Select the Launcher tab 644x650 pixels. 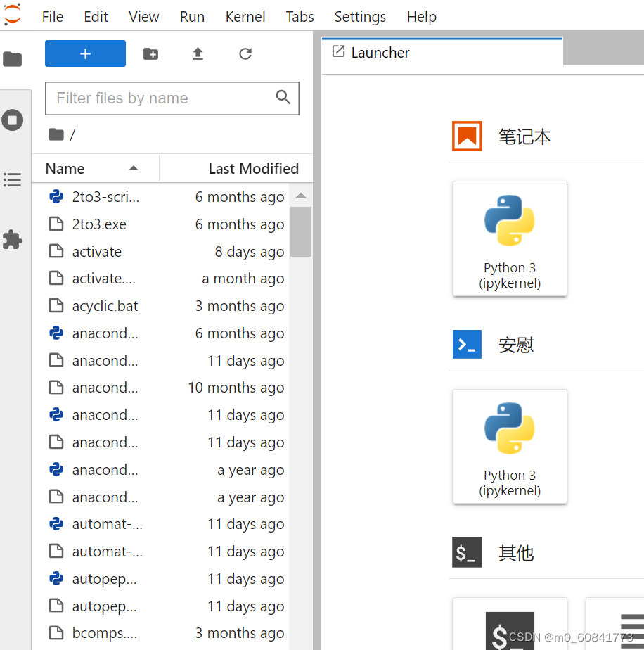pos(442,52)
